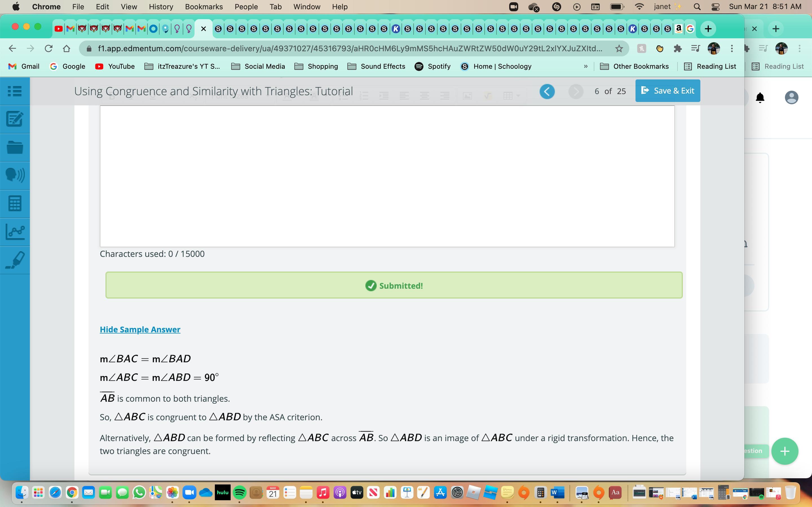
Task: Open the calculator tool in sidebar
Action: [x=15, y=204]
